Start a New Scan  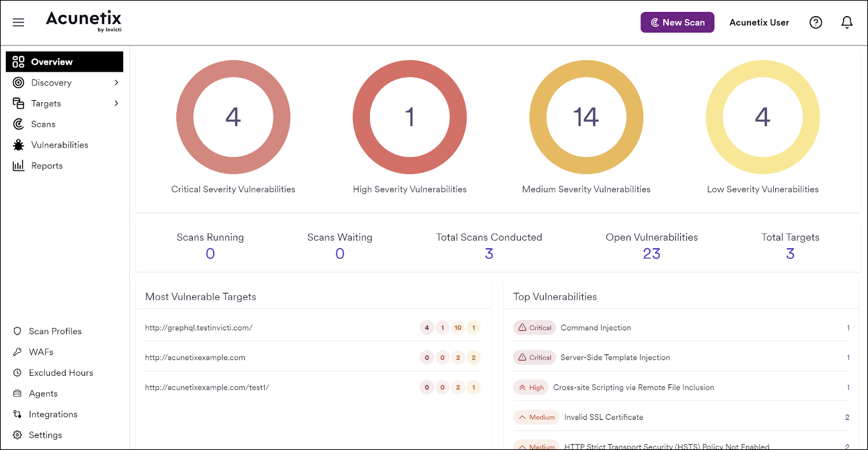point(677,22)
